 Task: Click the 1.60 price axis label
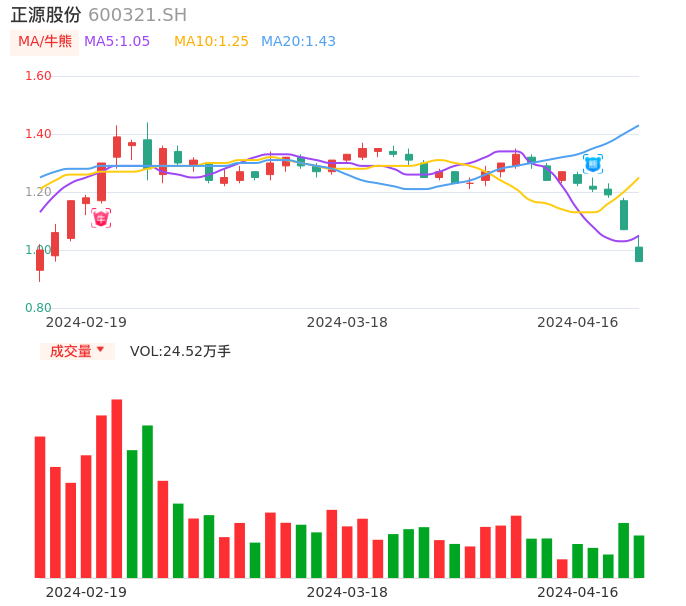pyautogui.click(x=38, y=76)
